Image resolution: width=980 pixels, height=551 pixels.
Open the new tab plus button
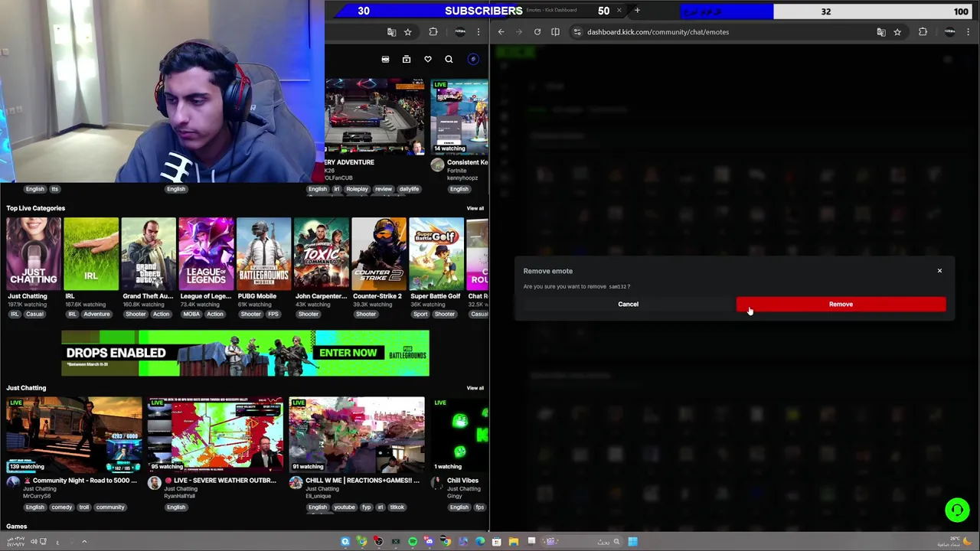click(x=637, y=11)
